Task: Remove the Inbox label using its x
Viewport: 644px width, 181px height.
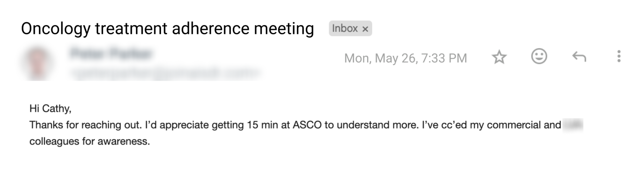Action: pos(365,29)
